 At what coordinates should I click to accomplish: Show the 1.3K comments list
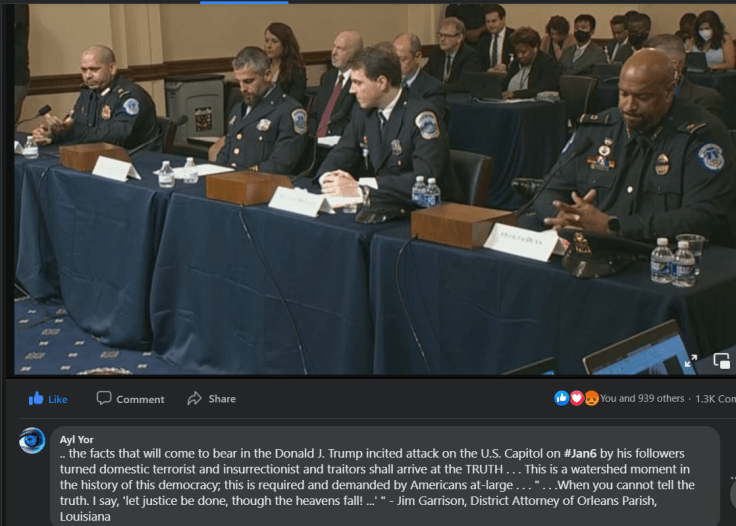[714, 398]
